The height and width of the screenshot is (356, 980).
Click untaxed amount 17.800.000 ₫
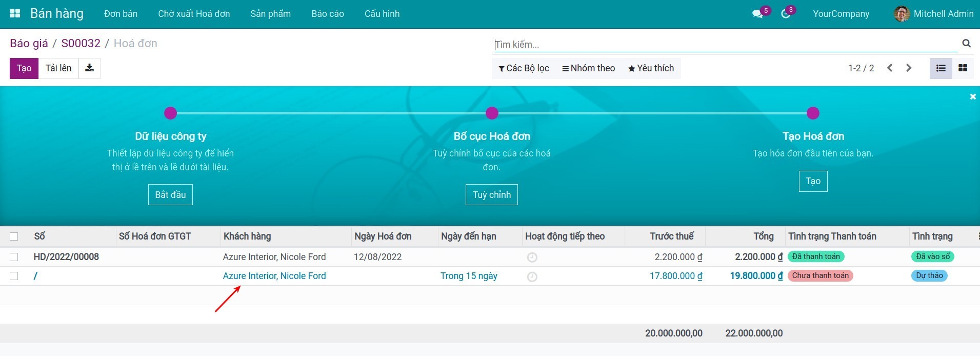click(676, 276)
